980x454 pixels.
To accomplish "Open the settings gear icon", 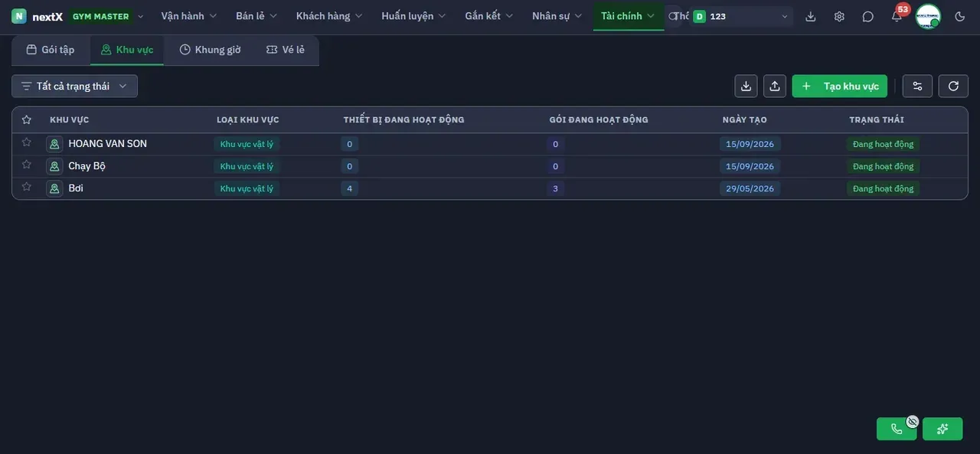I will point(839,16).
